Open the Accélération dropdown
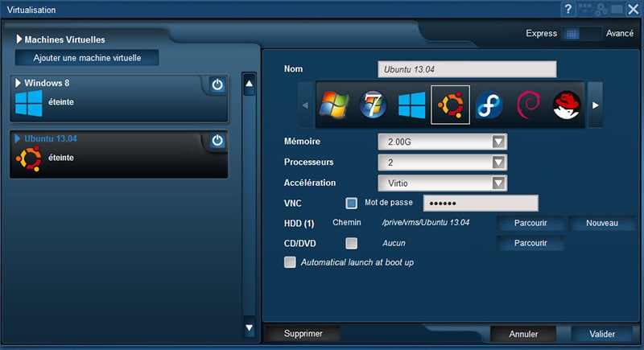Image resolution: width=644 pixels, height=350 pixels. pos(442,183)
